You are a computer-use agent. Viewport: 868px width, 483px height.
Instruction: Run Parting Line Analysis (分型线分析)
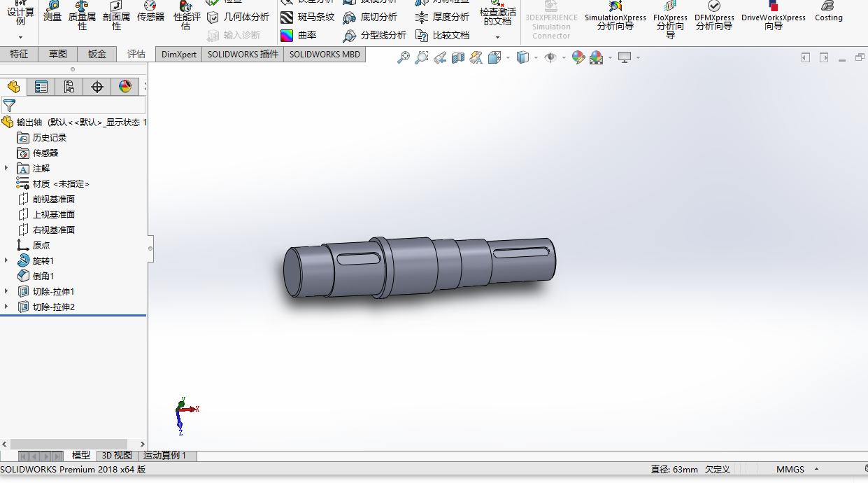[x=374, y=35]
